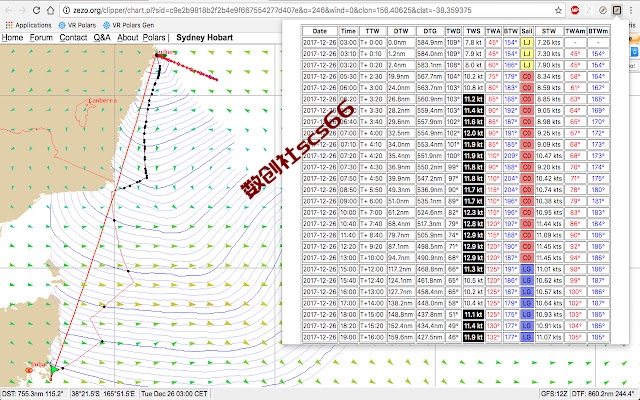Click the T+ 2:30 table cell
This screenshot has height=400, width=640.
pos(372,76)
